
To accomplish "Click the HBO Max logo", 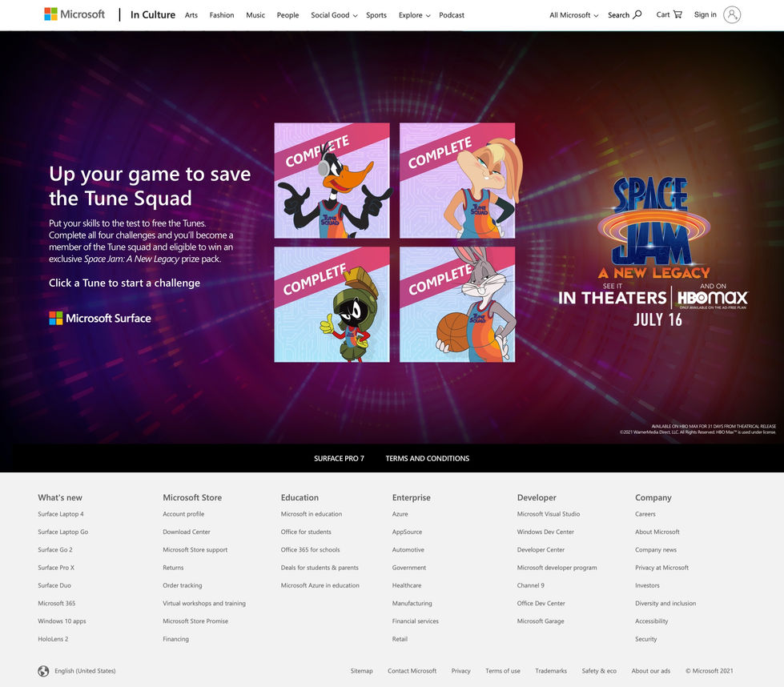I will 713,298.
